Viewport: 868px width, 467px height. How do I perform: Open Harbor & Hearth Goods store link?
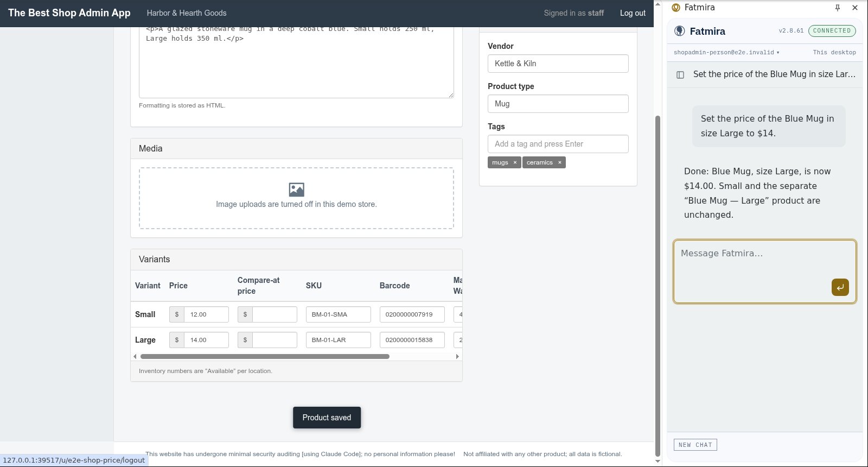click(187, 13)
